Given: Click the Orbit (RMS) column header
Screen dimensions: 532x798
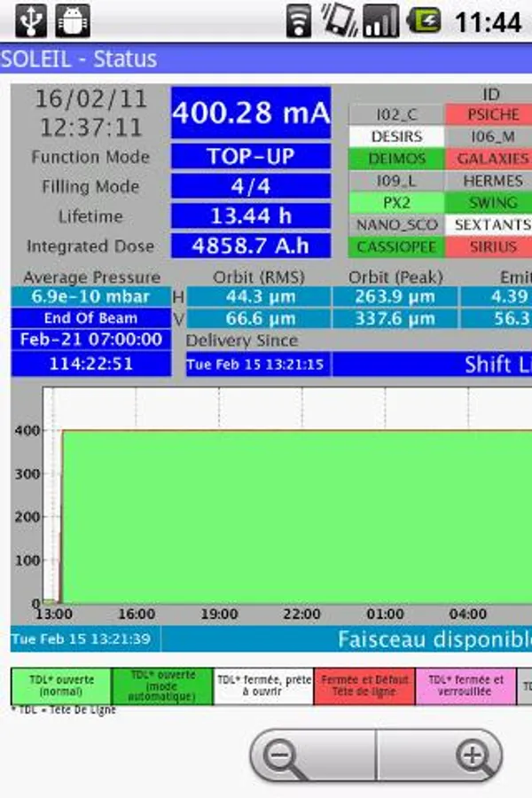Looking at the screenshot, I should click(259, 278).
